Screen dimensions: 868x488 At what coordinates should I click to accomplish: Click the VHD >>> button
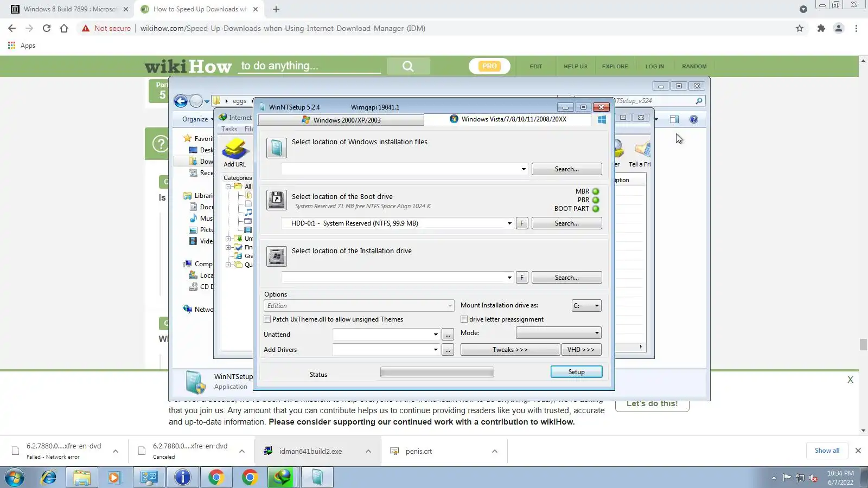581,350
